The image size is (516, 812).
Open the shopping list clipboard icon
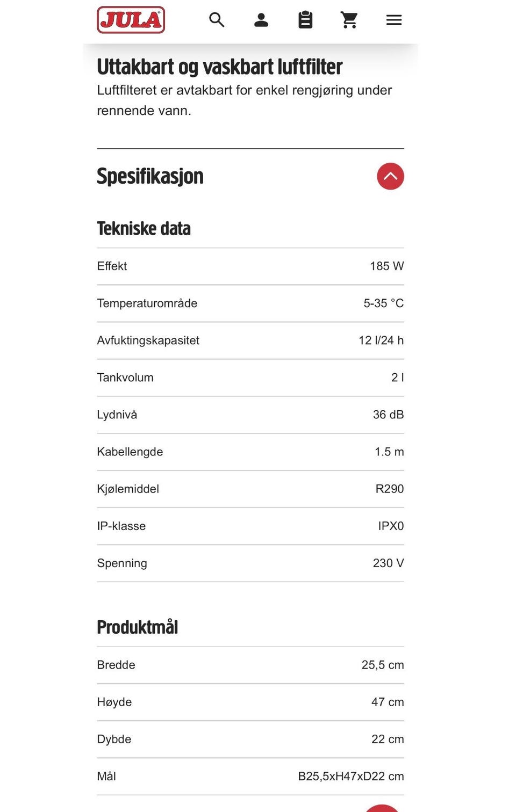(305, 20)
